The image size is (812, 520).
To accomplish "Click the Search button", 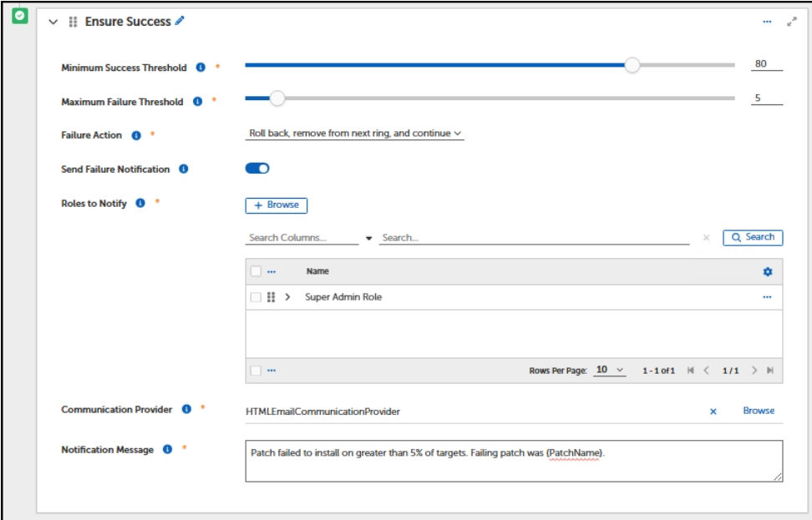I will pos(753,238).
